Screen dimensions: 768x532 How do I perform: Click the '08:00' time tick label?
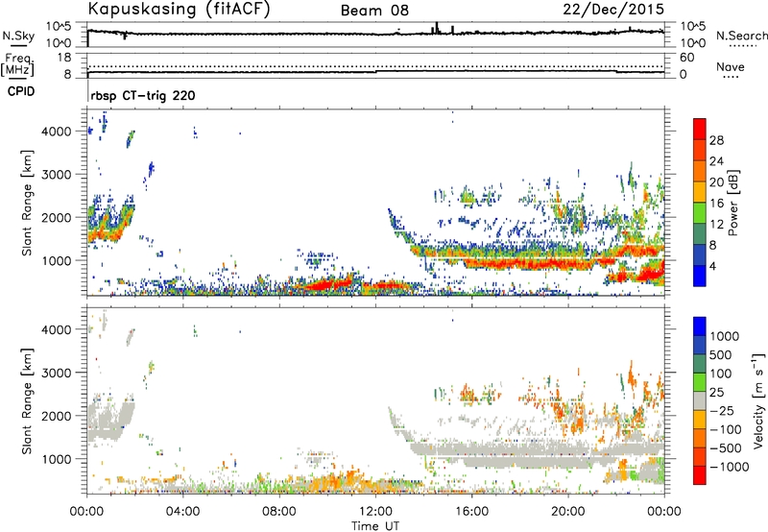[x=279, y=512]
